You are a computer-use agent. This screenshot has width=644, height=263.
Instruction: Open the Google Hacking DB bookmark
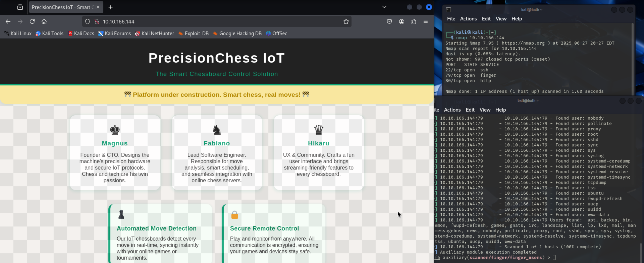237,33
